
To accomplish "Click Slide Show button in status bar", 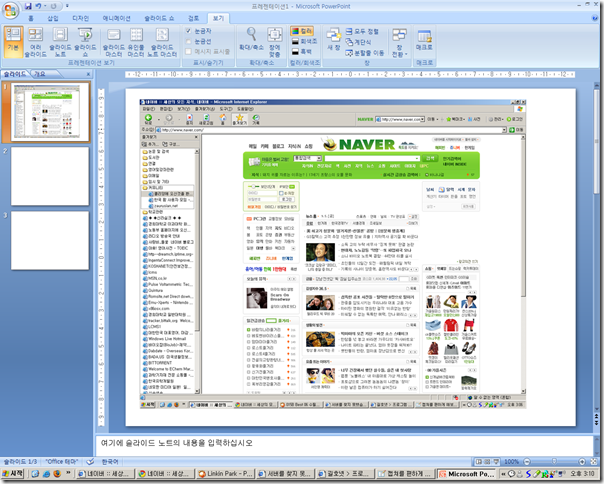I will [x=496, y=461].
